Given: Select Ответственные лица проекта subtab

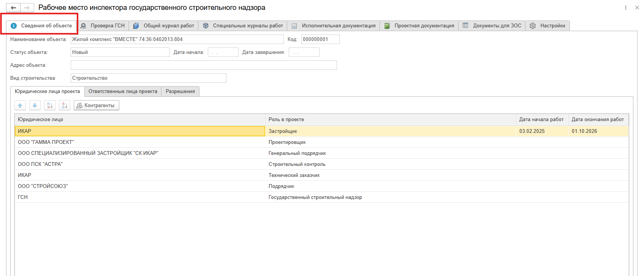Looking at the screenshot, I should click(x=123, y=91).
